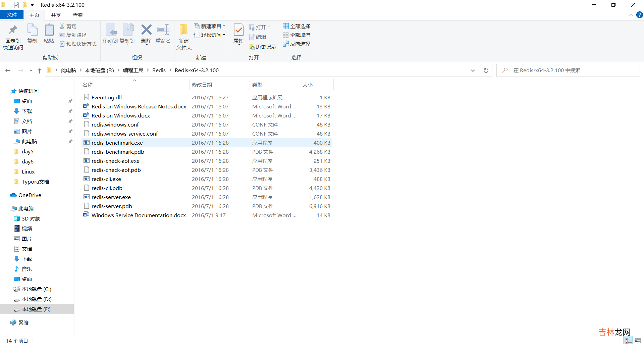Sort by the Name (名称) column header
644x344 pixels.
pos(135,85)
